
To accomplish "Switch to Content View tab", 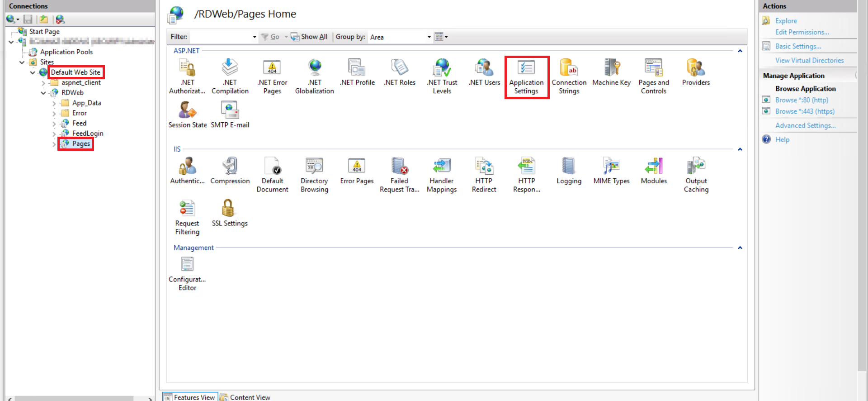I will (x=245, y=397).
